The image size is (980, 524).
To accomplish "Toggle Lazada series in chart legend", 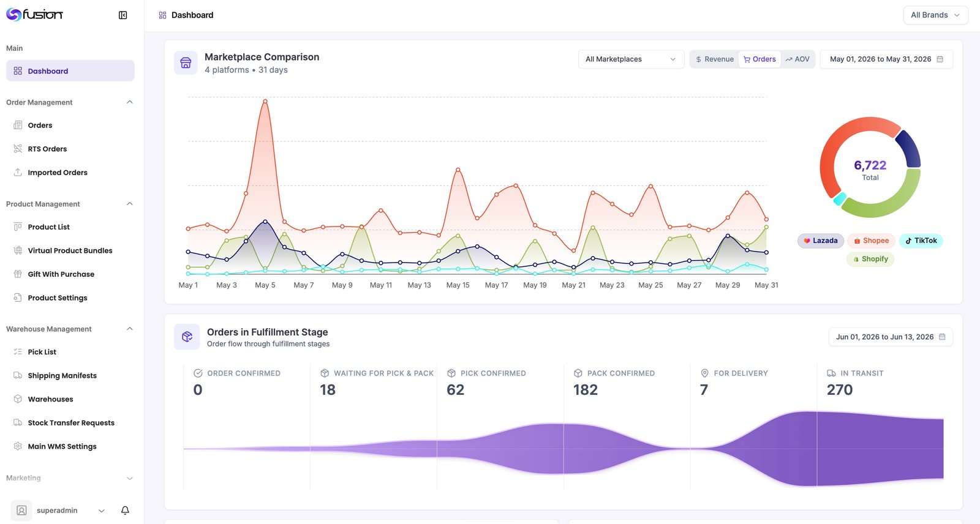I will (821, 241).
